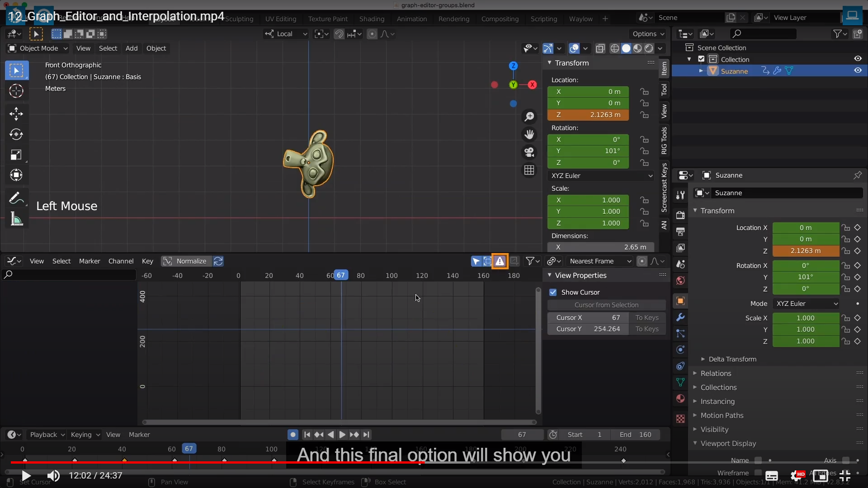Viewport: 868px width, 488px height.
Task: Switch to the Animation workspace tab
Action: (x=411, y=19)
